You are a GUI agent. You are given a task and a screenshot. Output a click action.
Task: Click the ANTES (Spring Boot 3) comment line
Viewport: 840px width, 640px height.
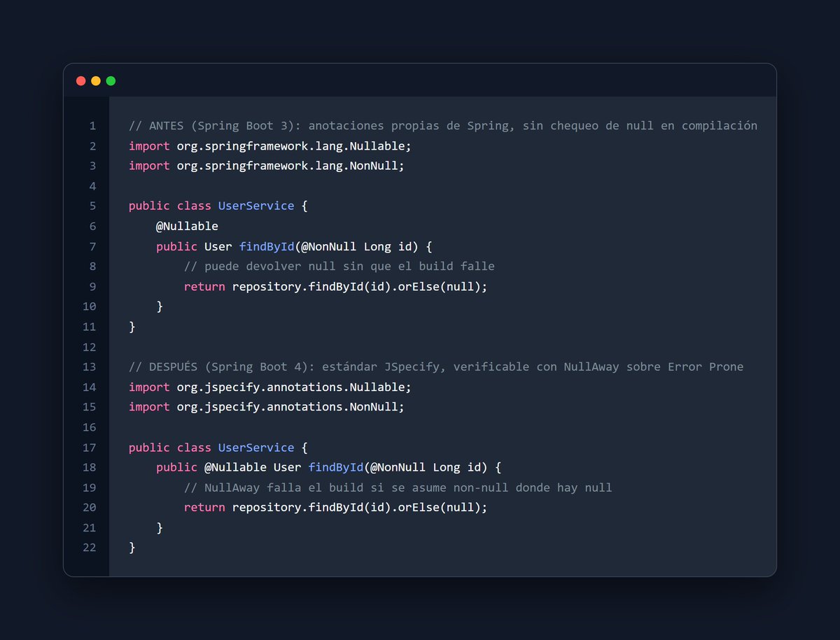pyautogui.click(x=443, y=126)
